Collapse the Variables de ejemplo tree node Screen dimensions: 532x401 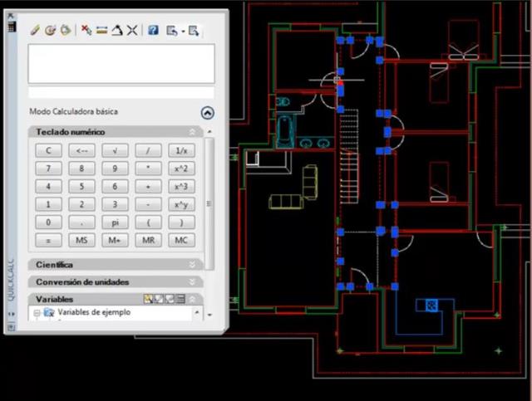click(x=37, y=313)
